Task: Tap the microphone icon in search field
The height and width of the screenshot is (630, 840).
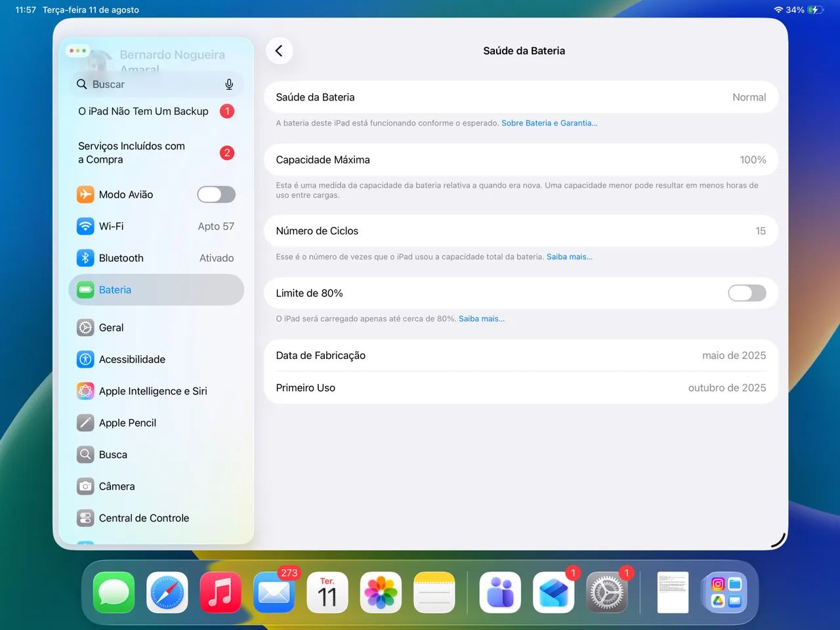Action: tap(229, 84)
